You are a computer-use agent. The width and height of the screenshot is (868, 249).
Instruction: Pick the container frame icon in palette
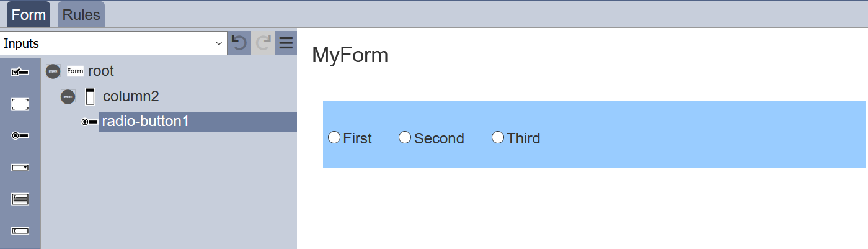pos(20,104)
